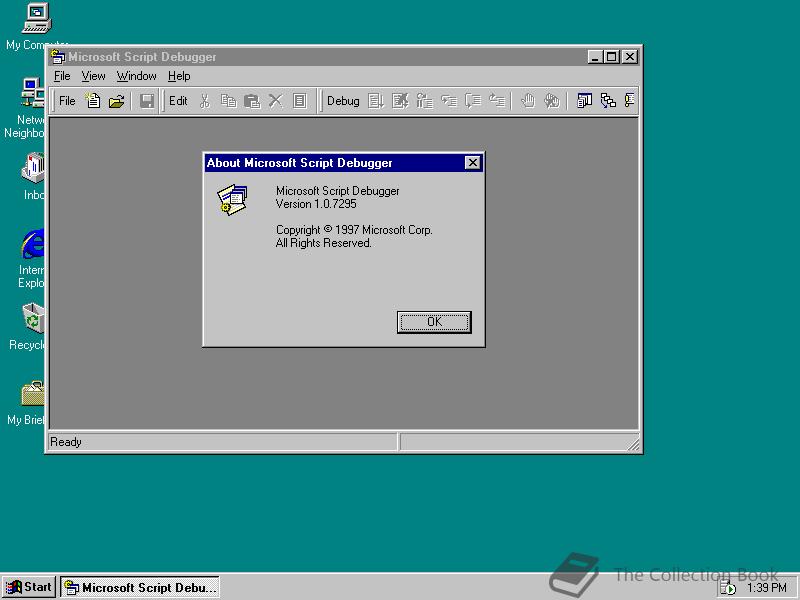800x600 pixels.
Task: Maximize the Microsoft Script Debugger window
Action: [x=611, y=57]
